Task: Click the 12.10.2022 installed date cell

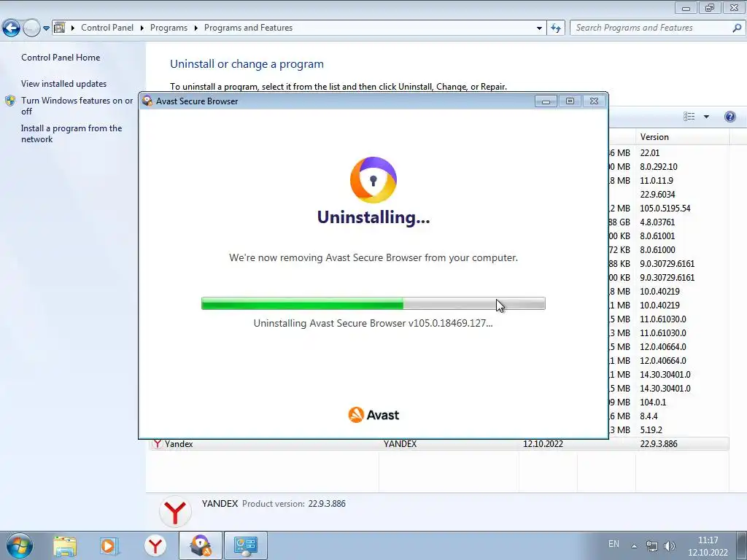Action: pyautogui.click(x=543, y=444)
